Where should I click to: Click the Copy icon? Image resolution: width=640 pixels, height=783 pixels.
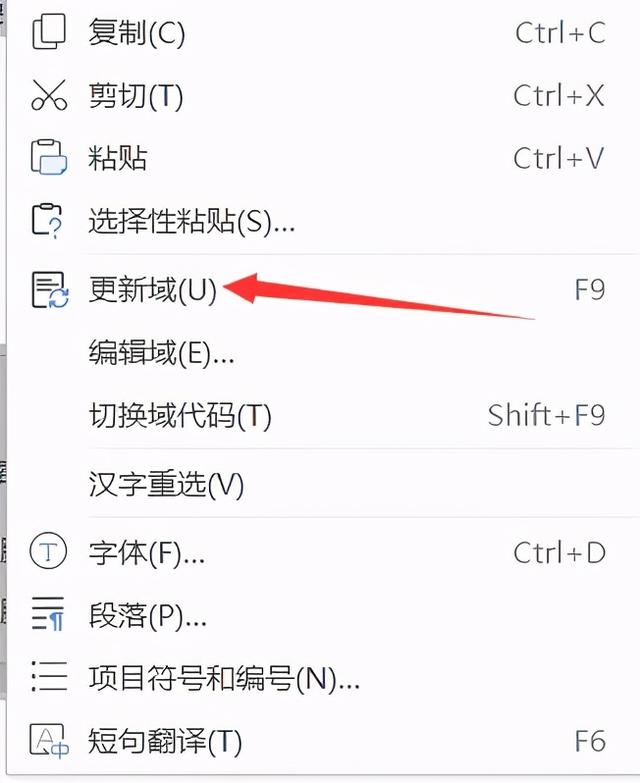click(x=48, y=32)
